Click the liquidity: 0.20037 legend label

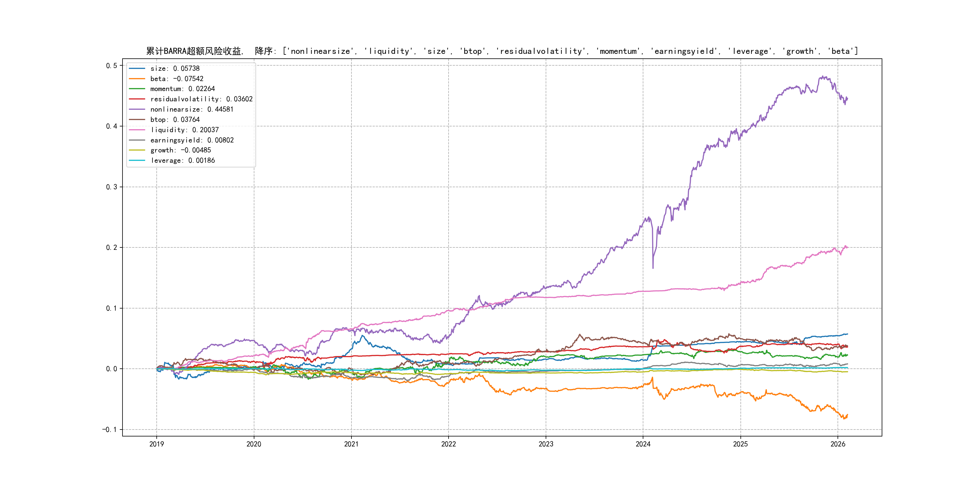click(x=185, y=130)
